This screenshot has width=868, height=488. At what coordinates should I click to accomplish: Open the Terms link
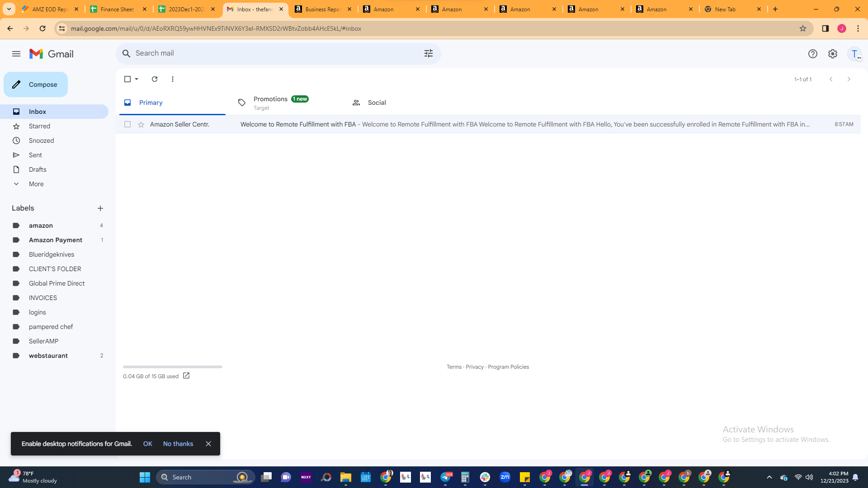(x=454, y=367)
